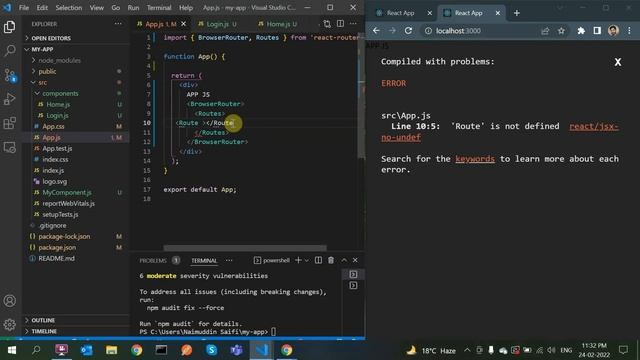The height and width of the screenshot is (360, 640).
Task: Open App.css in the file explorer
Action: pos(53,127)
